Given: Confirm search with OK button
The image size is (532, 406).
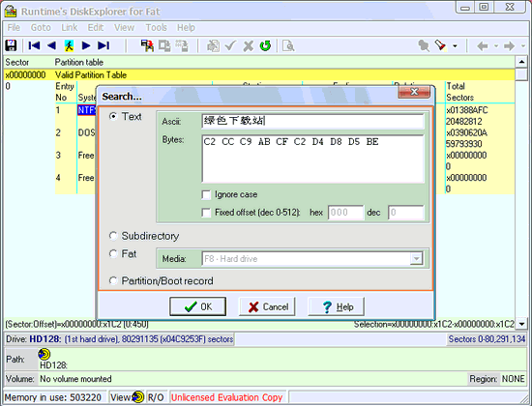Looking at the screenshot, I should pos(197,306).
